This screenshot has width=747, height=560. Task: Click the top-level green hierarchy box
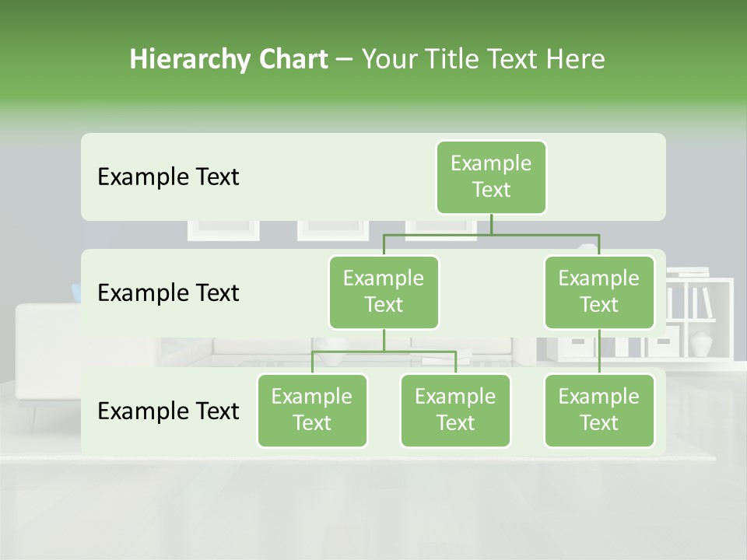click(491, 177)
